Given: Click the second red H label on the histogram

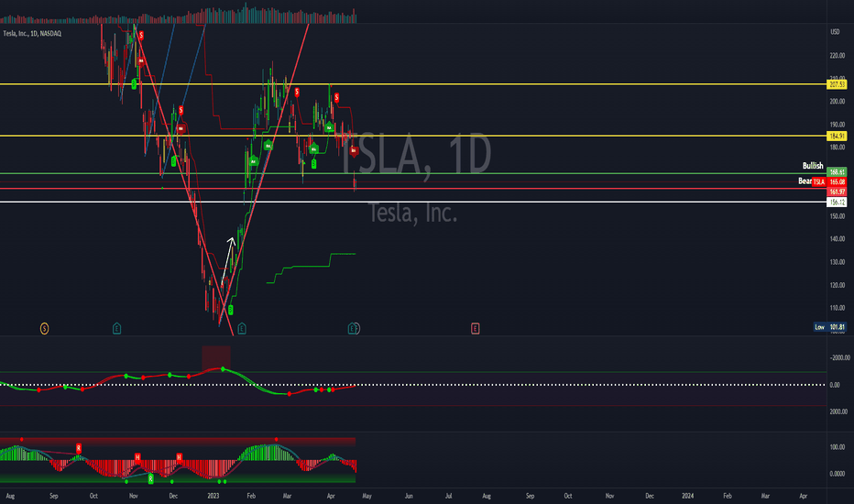Looking at the screenshot, I should pos(180,457).
